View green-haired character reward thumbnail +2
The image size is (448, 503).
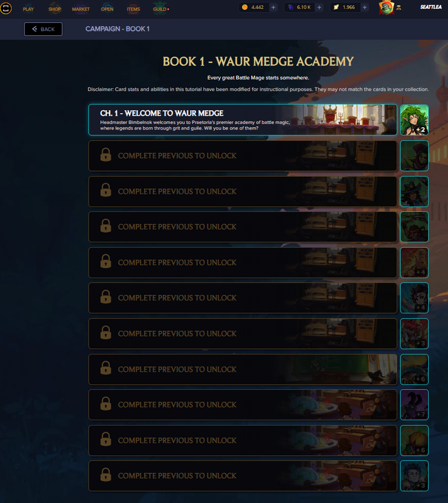pos(414,120)
